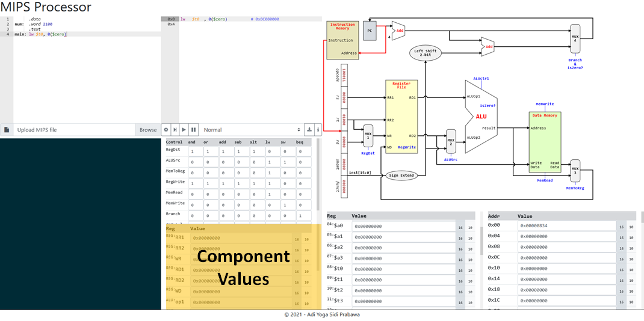
Task: Edit the $a1 register value field
Action: click(403, 237)
